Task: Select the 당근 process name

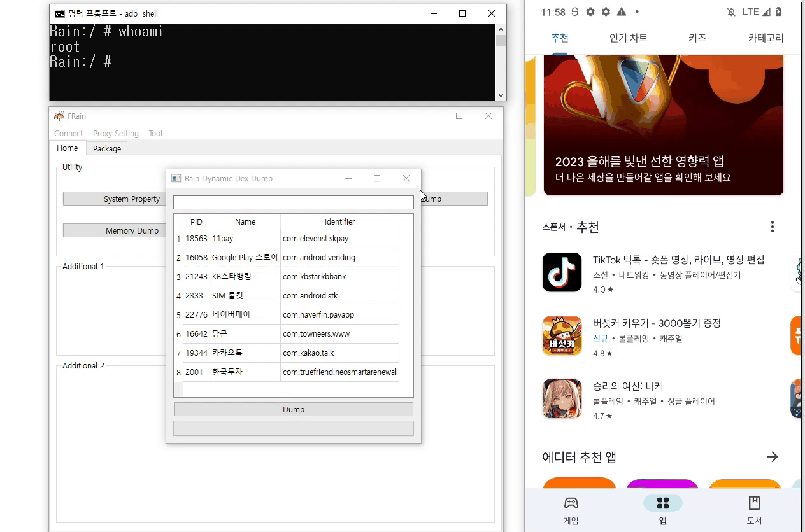Action: [x=245, y=334]
